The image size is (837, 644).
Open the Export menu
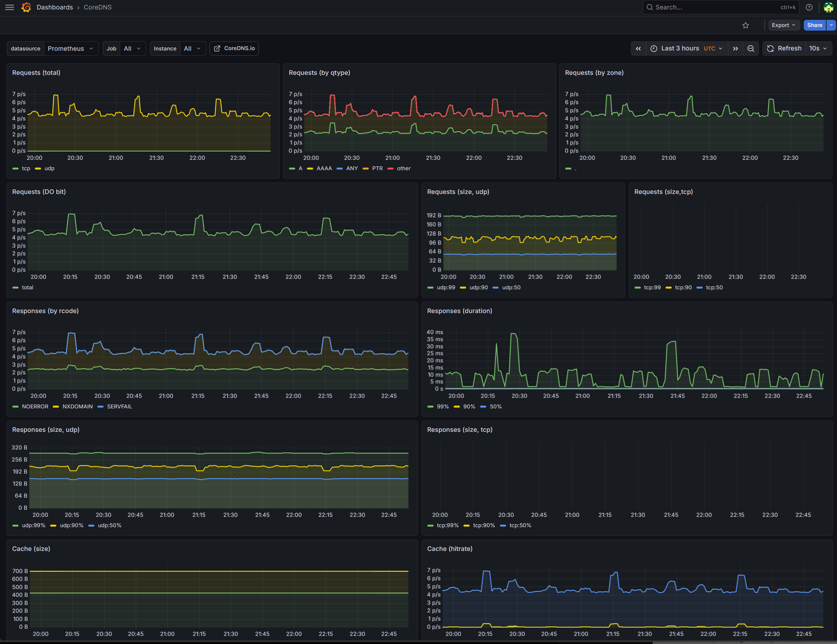784,25
